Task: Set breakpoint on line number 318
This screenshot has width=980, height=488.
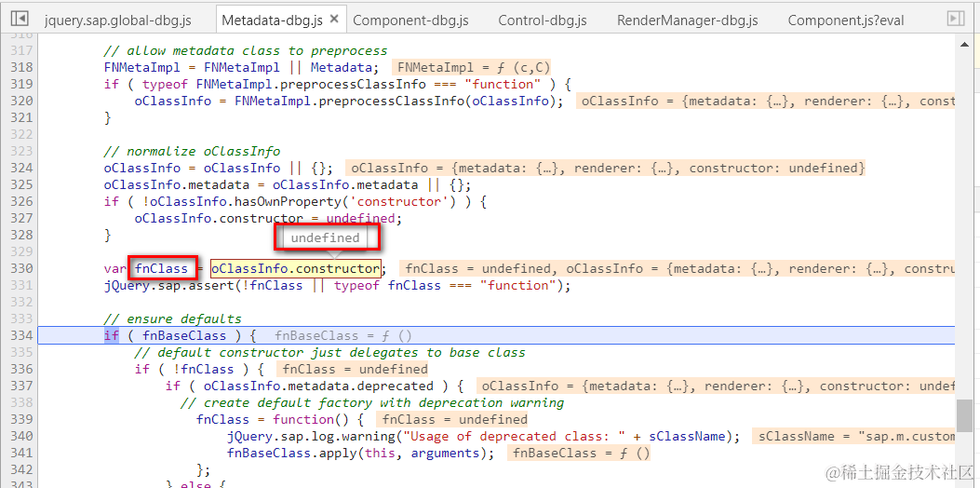Action: tap(22, 67)
